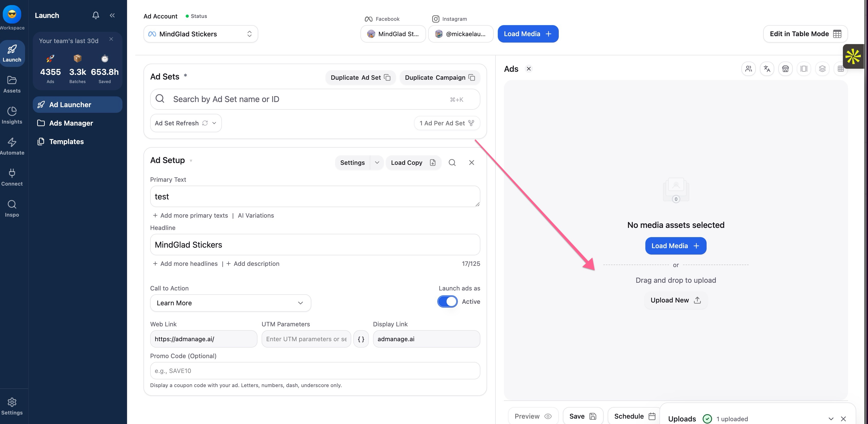Select Ad Launcher menu item
Viewport: 868px width, 424px height.
click(x=77, y=105)
